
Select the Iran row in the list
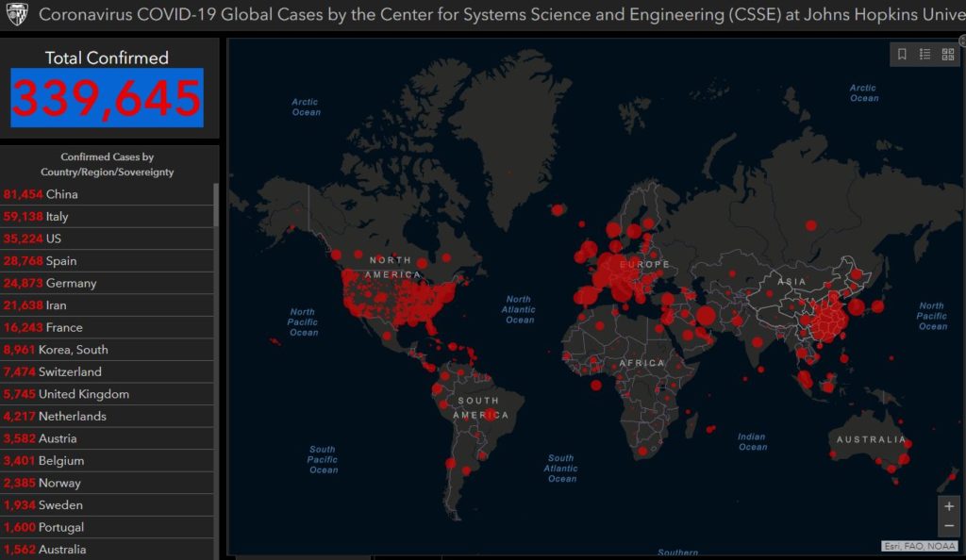click(108, 305)
